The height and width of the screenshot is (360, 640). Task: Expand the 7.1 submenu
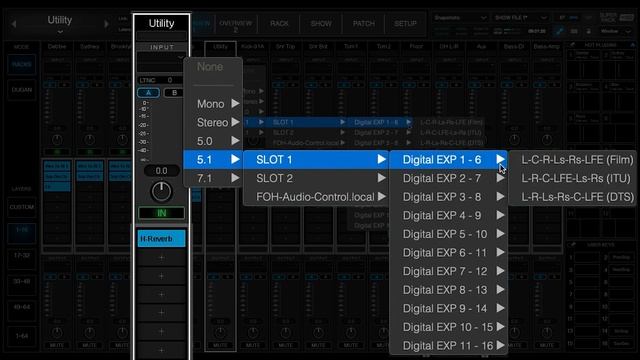click(x=213, y=178)
